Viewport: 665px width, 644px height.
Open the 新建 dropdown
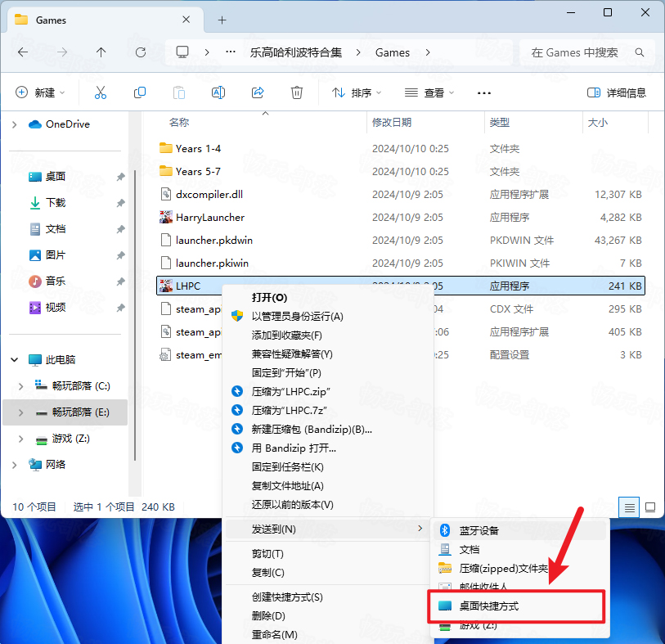tap(40, 92)
